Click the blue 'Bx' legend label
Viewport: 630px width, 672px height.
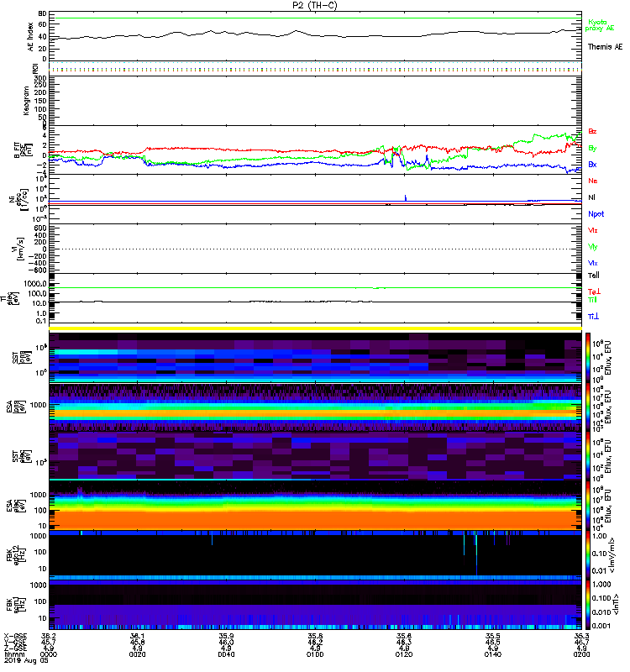pyautogui.click(x=592, y=164)
